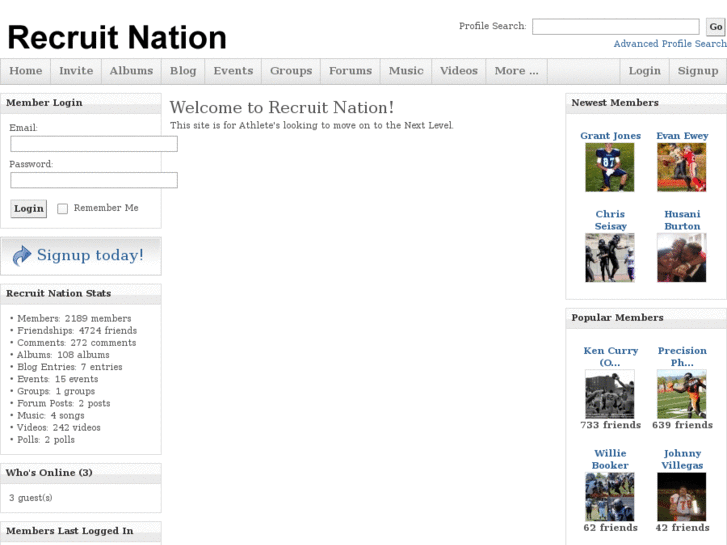The image size is (727, 545).
Task: Click the '272 comments' stat
Action: click(x=103, y=343)
